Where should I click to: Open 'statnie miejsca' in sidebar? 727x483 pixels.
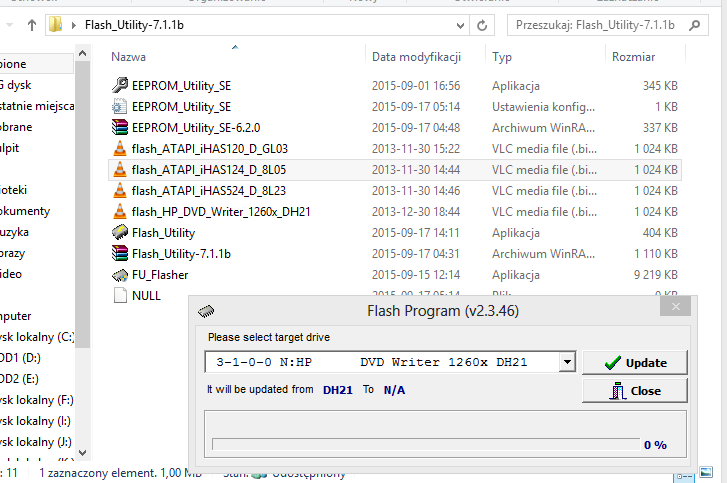(x=37, y=106)
